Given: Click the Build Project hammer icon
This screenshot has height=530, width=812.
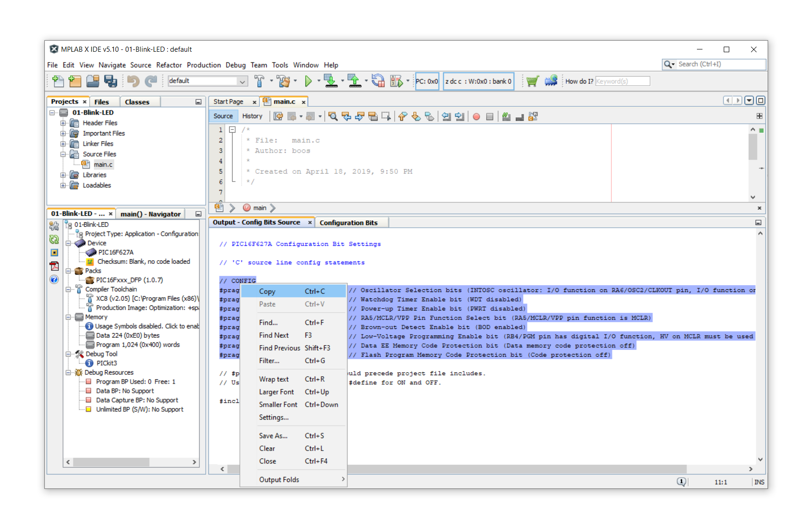Looking at the screenshot, I should (x=259, y=81).
